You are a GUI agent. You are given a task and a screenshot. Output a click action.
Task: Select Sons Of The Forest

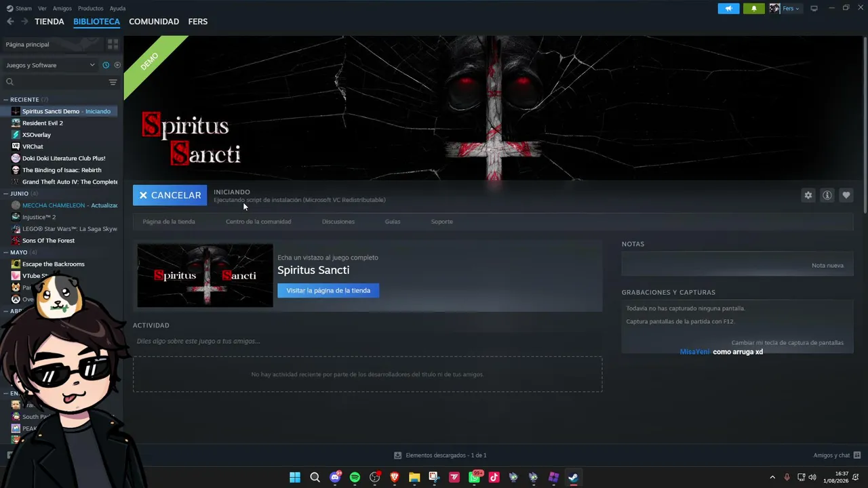coord(61,241)
